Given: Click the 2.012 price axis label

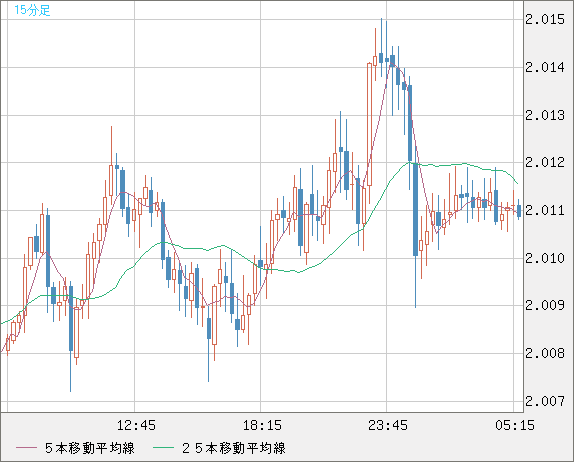Looking at the screenshot, I should pos(545,162).
